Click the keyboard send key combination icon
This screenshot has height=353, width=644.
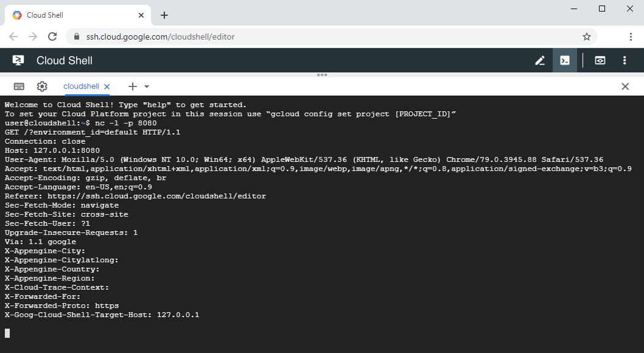[19, 86]
